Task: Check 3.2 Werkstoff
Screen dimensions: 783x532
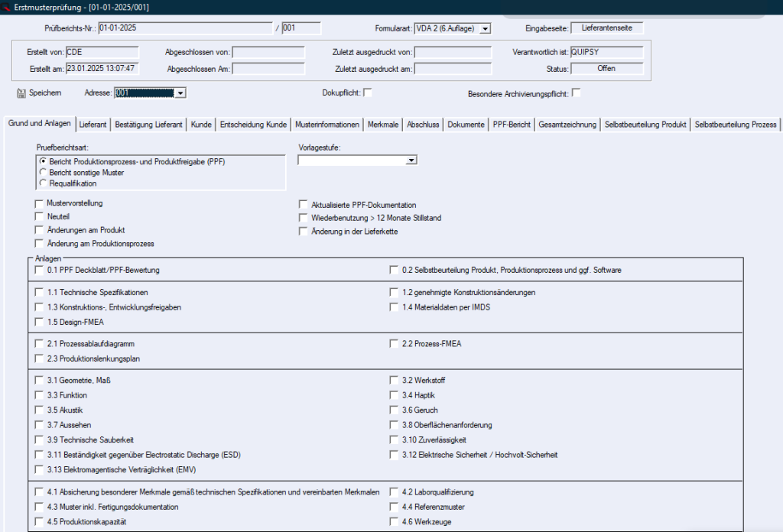Action: point(394,381)
